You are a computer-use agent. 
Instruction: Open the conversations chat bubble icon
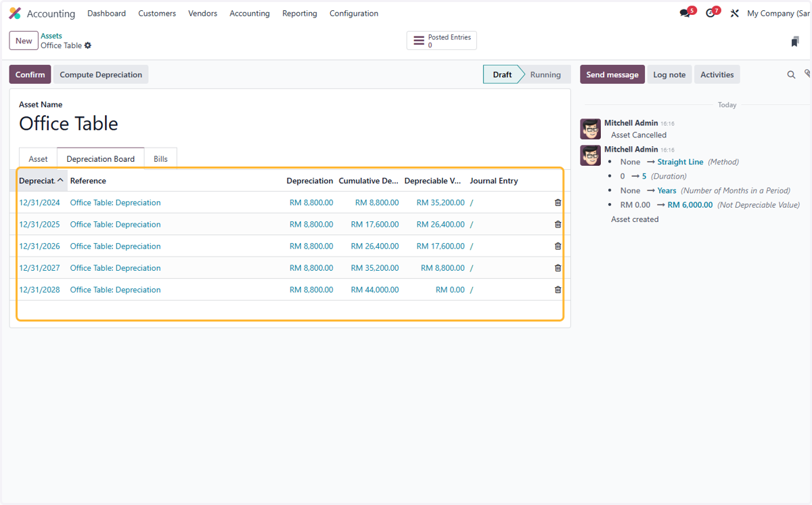(x=685, y=14)
